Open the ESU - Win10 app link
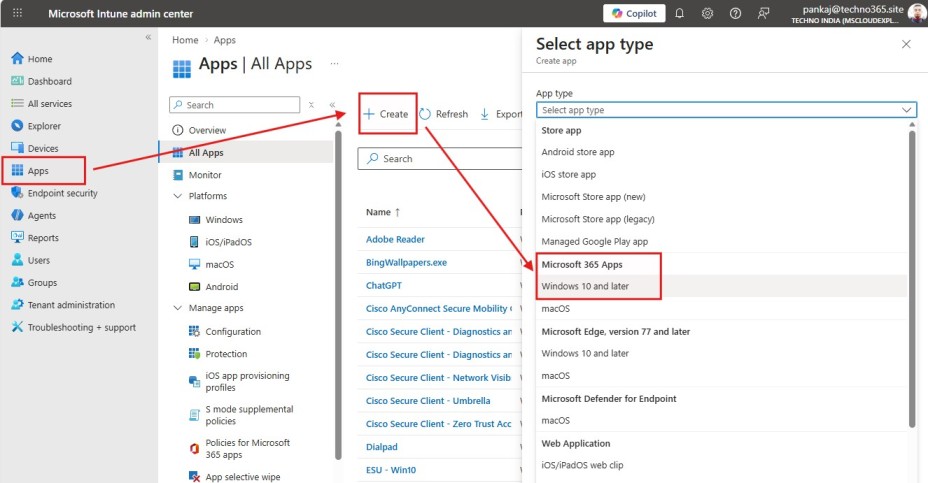This screenshot has width=928, height=483. (391, 470)
